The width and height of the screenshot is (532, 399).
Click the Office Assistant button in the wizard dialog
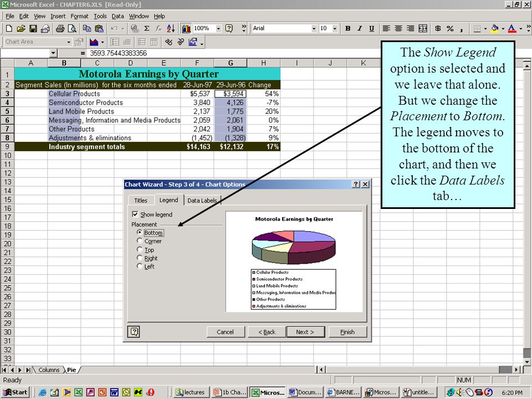pyautogui.click(x=134, y=331)
